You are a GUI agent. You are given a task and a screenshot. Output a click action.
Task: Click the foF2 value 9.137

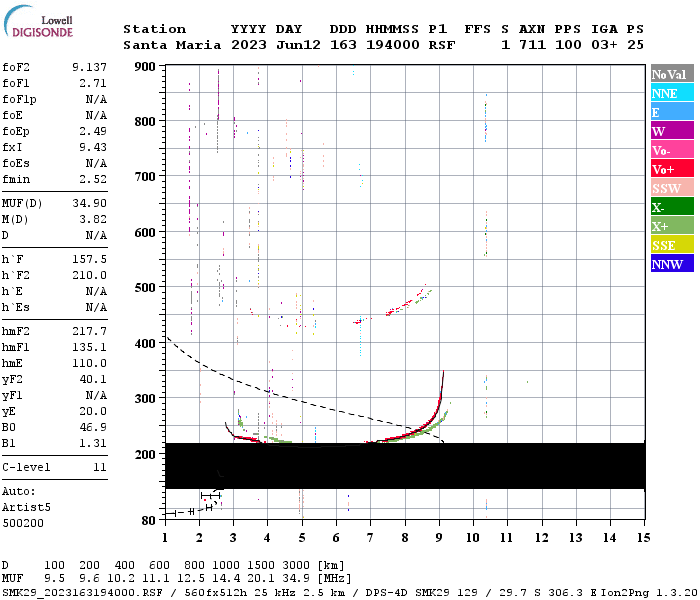tap(89, 67)
